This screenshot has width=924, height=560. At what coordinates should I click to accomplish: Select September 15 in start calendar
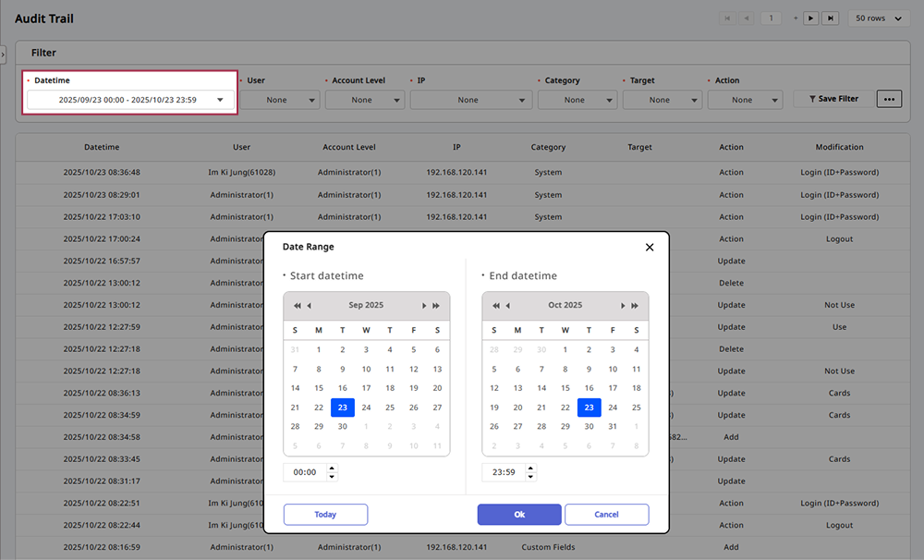pyautogui.click(x=319, y=388)
